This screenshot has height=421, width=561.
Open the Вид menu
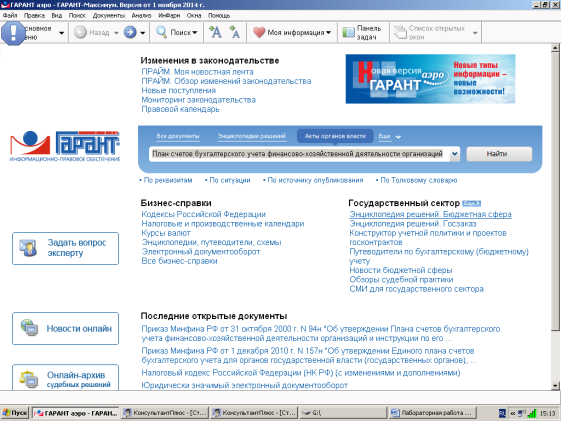coord(57,15)
